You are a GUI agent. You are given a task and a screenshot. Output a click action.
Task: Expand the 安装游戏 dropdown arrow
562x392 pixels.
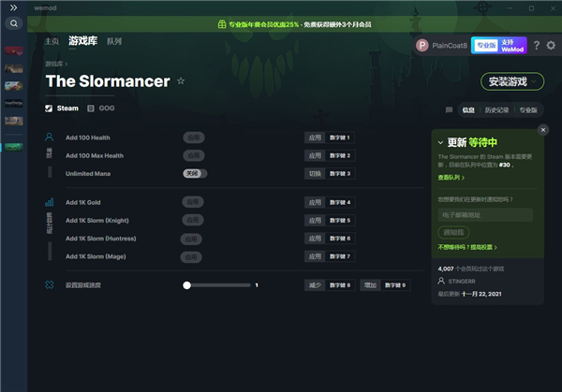pos(534,81)
